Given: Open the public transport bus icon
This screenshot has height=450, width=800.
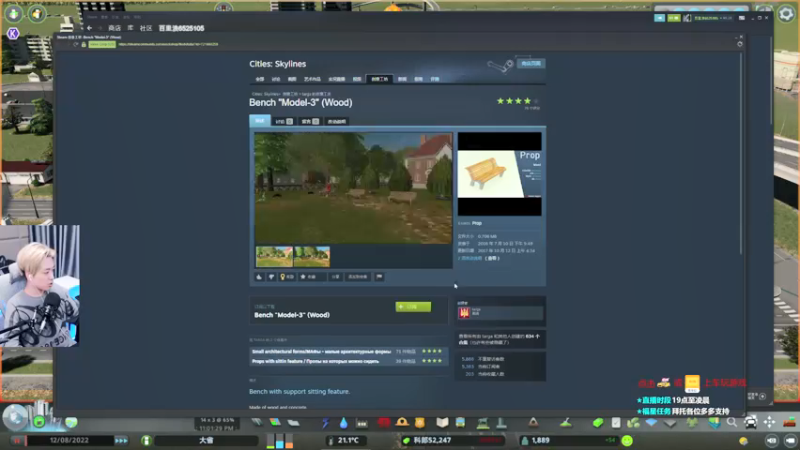Looking at the screenshot, I should [460, 422].
